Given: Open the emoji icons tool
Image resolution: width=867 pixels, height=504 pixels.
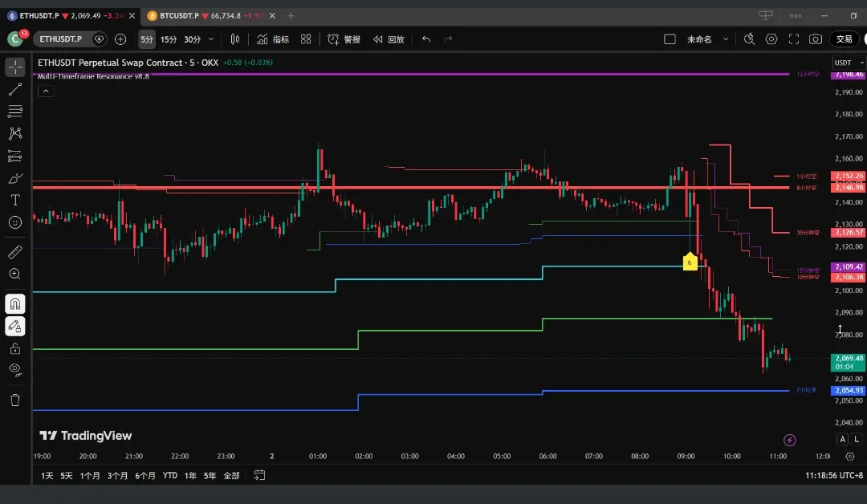Looking at the screenshot, I should coord(15,222).
